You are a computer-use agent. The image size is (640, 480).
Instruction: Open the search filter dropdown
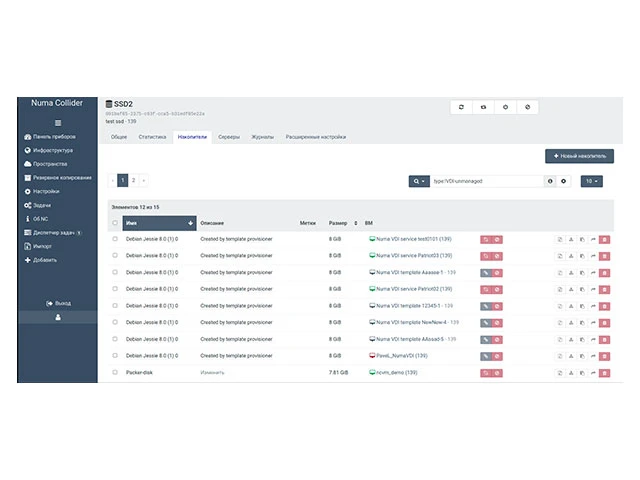tap(418, 181)
